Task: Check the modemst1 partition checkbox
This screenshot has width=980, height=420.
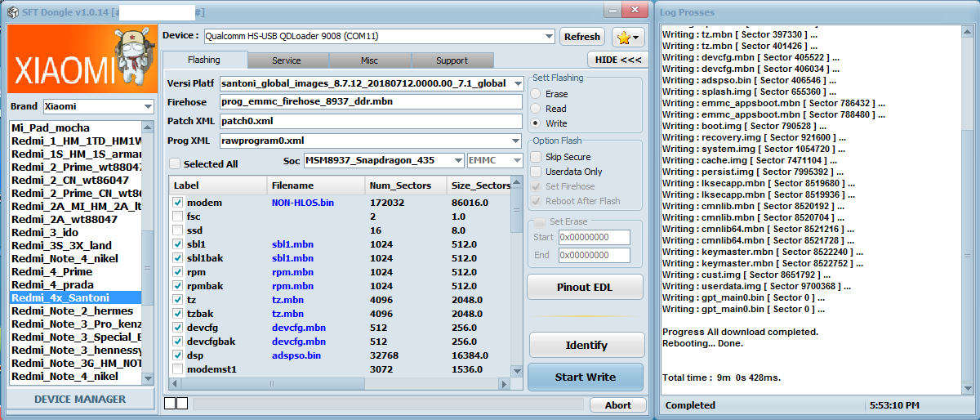Action: pyautogui.click(x=178, y=369)
